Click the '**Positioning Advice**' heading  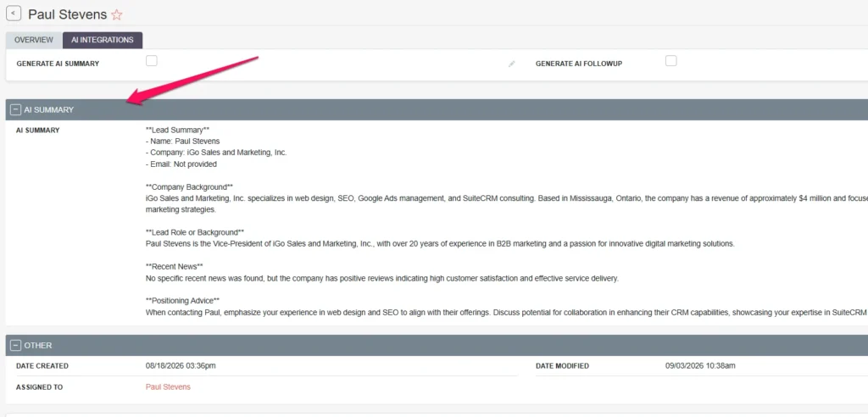[183, 301]
